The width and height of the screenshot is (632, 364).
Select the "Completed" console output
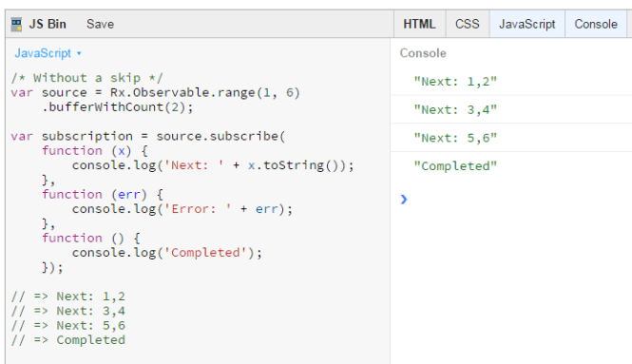point(455,166)
